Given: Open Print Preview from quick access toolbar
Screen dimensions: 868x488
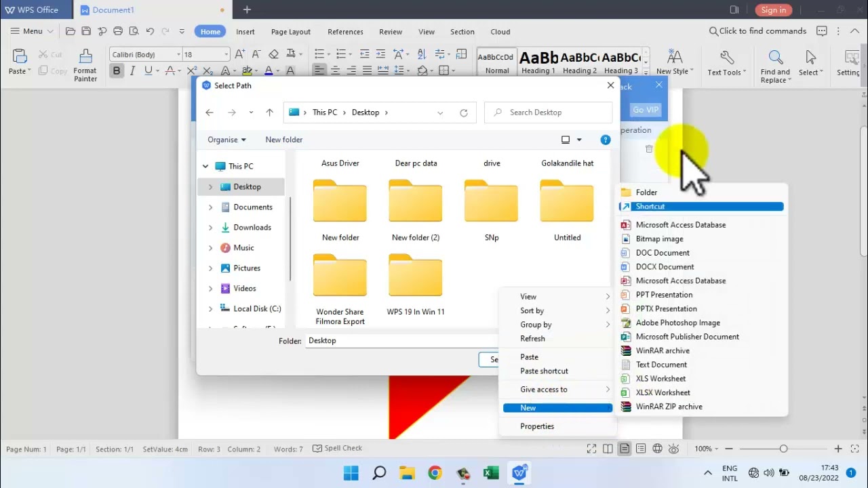Looking at the screenshot, I should pyautogui.click(x=134, y=31).
